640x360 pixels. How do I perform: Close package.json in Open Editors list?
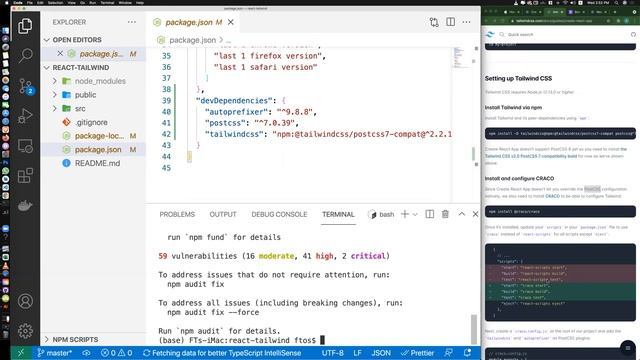click(60, 53)
